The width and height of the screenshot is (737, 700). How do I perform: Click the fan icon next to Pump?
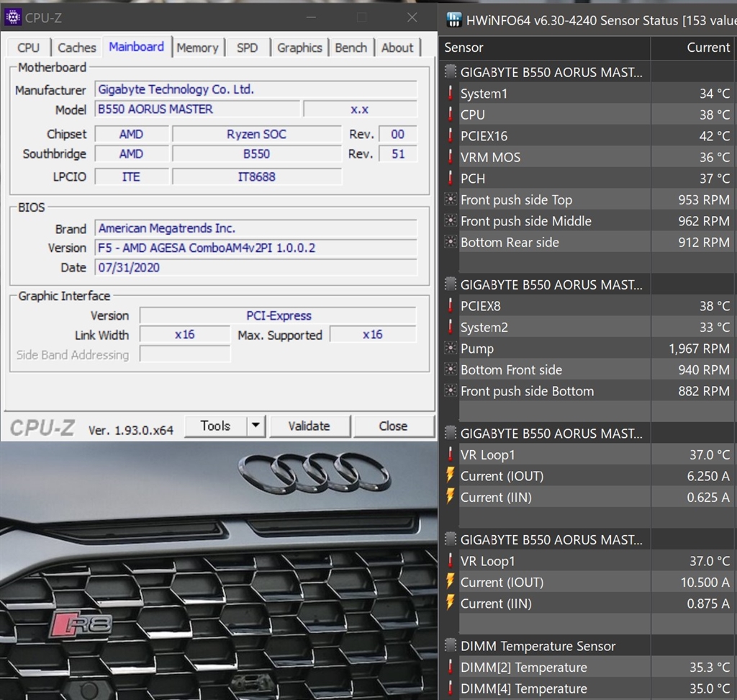[x=451, y=349]
